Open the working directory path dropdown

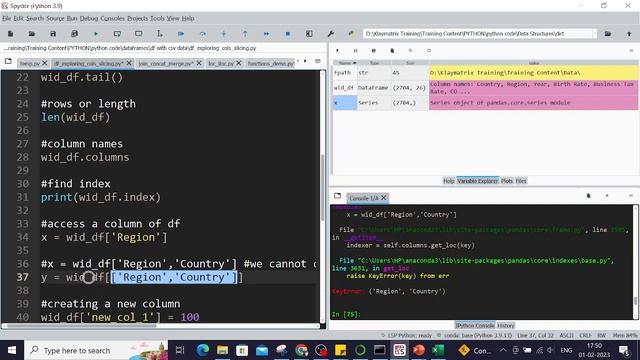click(x=594, y=34)
